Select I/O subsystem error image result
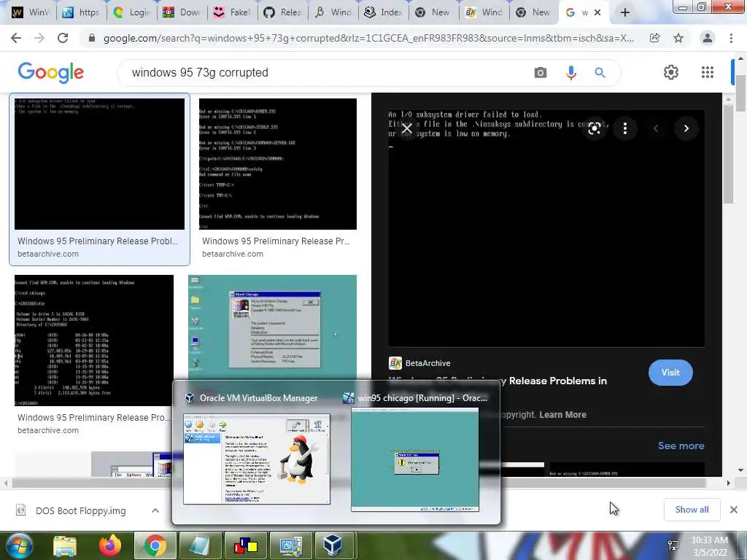The image size is (747, 560). 99,164
